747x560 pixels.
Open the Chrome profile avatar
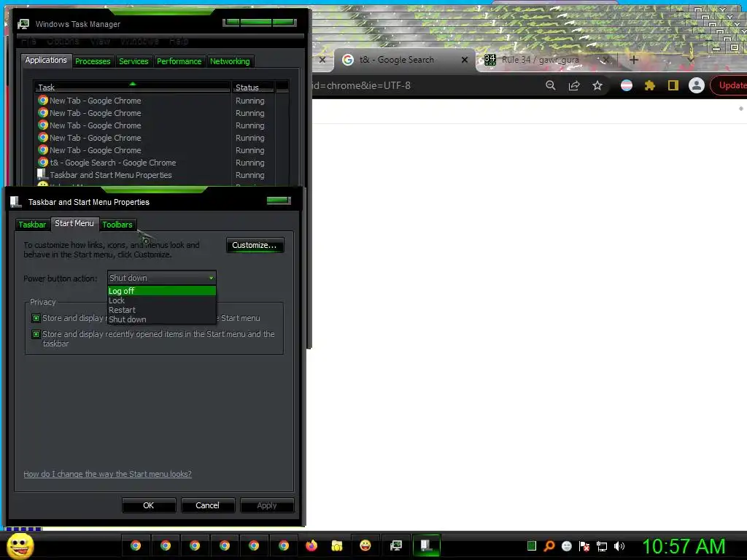pos(697,86)
